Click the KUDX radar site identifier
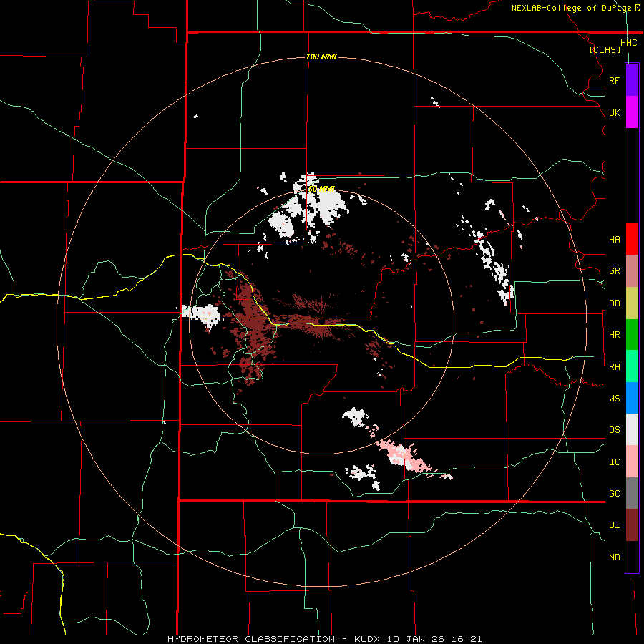Viewport: 644px width, 644px height. pyautogui.click(x=367, y=639)
